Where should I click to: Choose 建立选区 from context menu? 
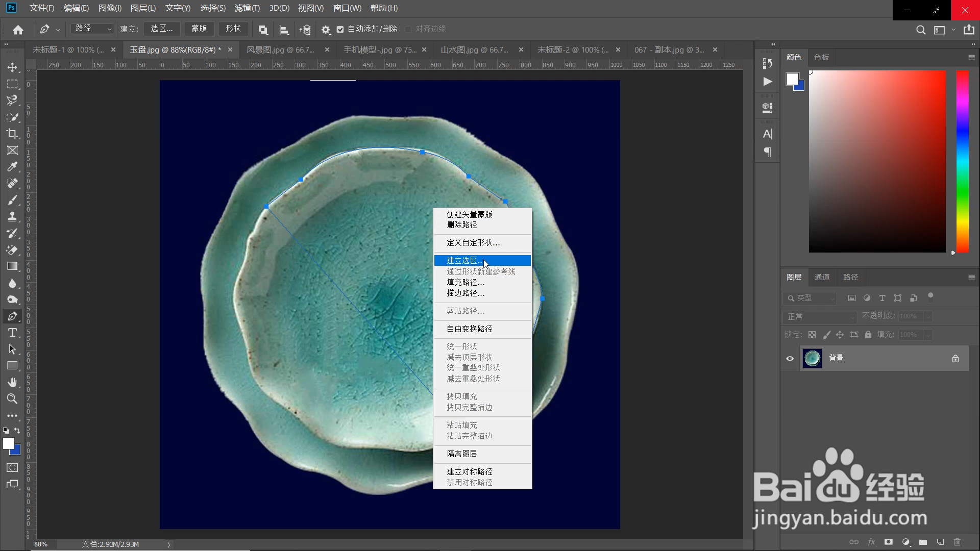pyautogui.click(x=463, y=261)
